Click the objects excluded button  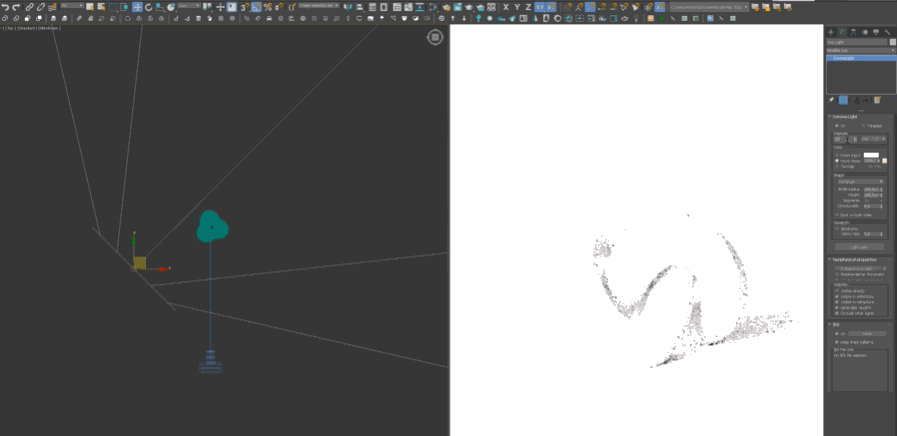click(856, 268)
